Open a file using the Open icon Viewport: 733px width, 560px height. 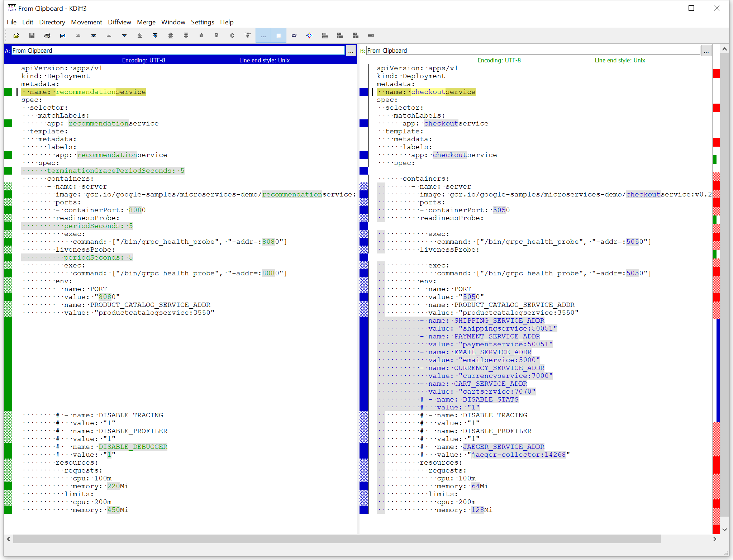(16, 35)
